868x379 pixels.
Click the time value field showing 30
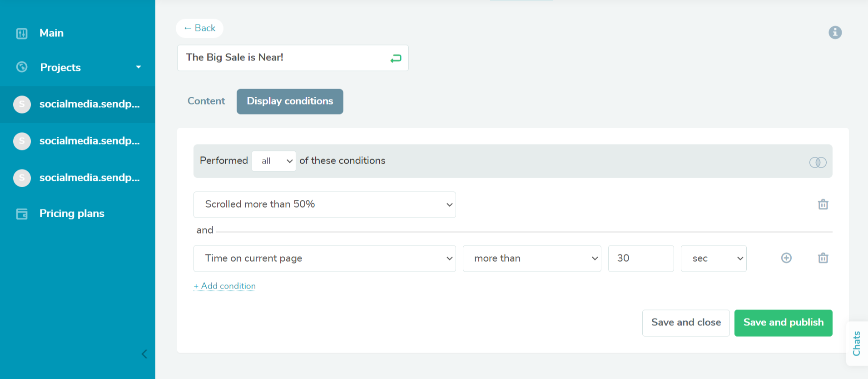640,259
